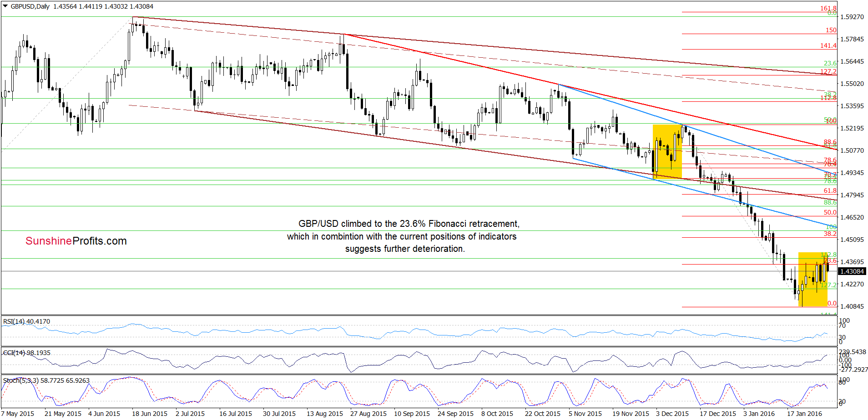Select the 24 Sep 2015 date label
The height and width of the screenshot is (420, 868).
pos(455,414)
